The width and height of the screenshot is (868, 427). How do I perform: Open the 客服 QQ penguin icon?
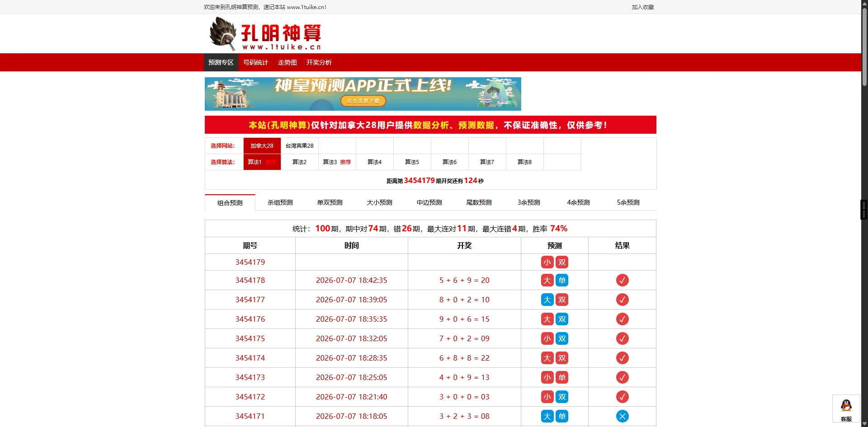click(846, 405)
